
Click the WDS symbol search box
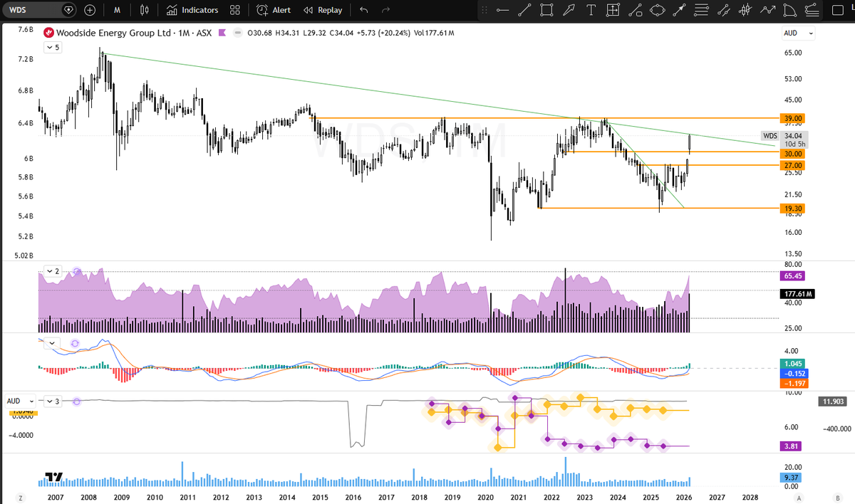41,10
